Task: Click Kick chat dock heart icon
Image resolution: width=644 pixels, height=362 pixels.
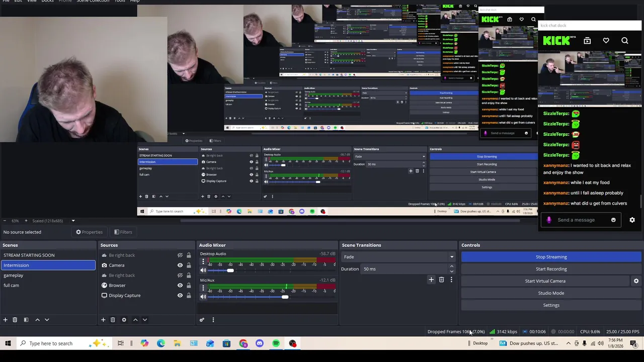Action: 606,41
